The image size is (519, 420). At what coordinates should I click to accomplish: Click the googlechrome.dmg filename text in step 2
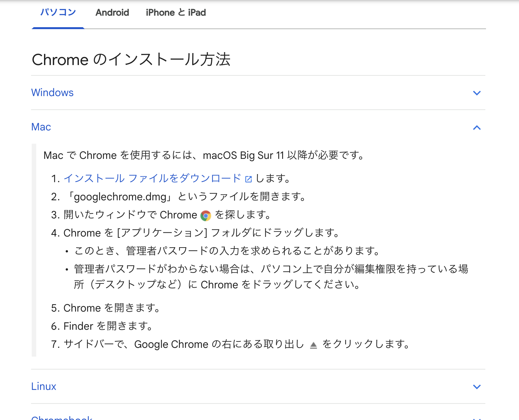120,197
